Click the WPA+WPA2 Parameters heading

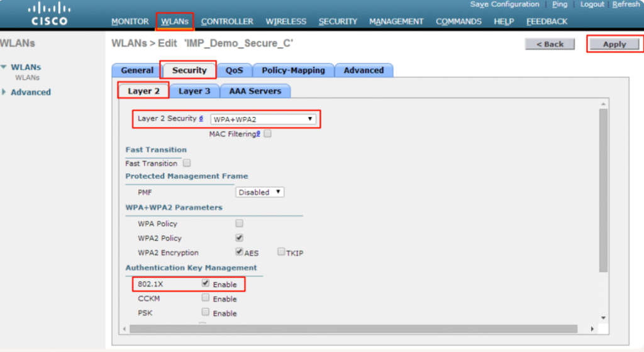pos(174,207)
